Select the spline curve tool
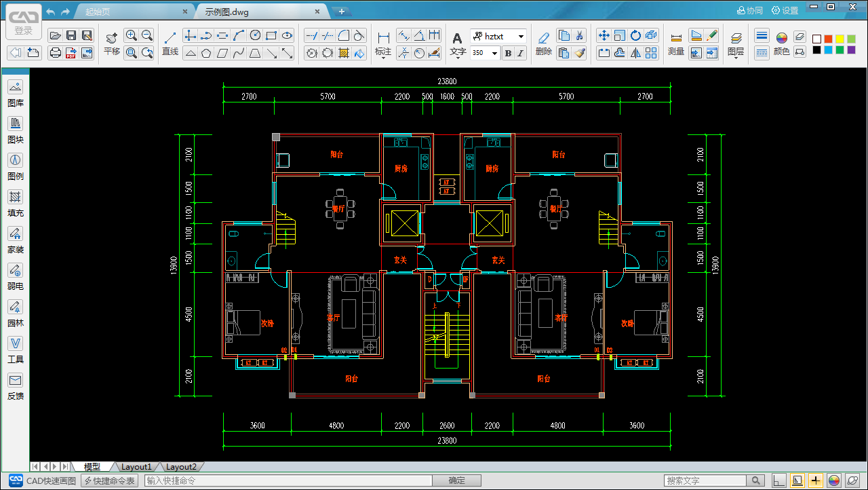This screenshot has width=868, height=490. [x=239, y=52]
